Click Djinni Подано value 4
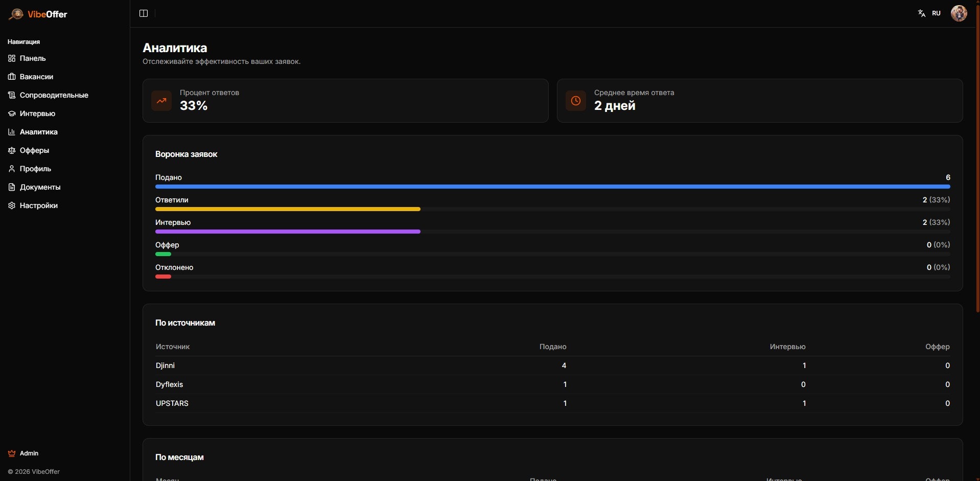This screenshot has width=980, height=481. [564, 365]
